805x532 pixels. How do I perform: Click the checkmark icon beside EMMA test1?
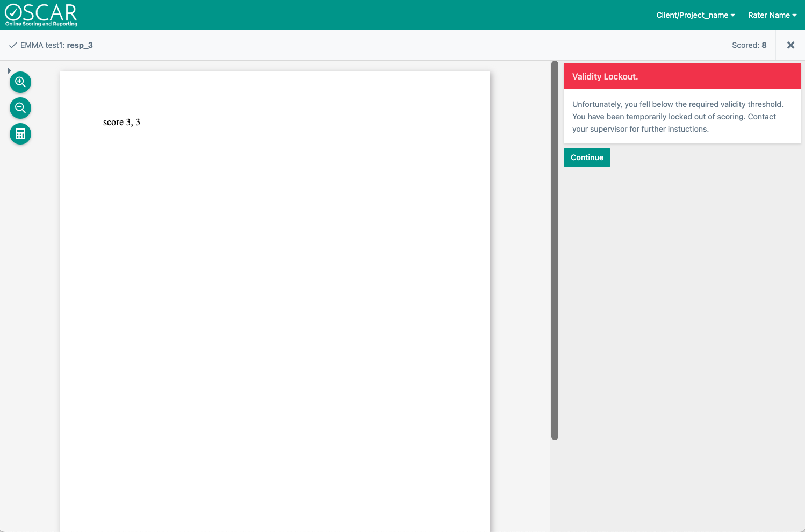pyautogui.click(x=13, y=46)
